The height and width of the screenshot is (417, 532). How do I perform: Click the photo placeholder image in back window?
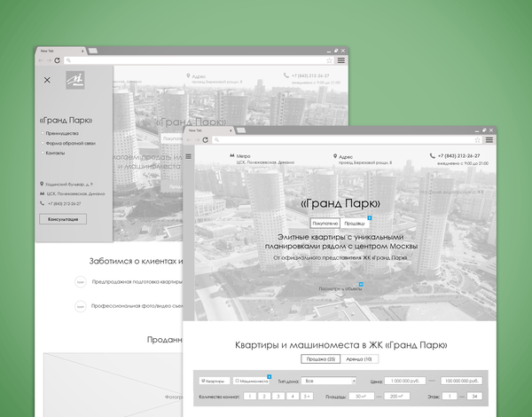[113, 385]
